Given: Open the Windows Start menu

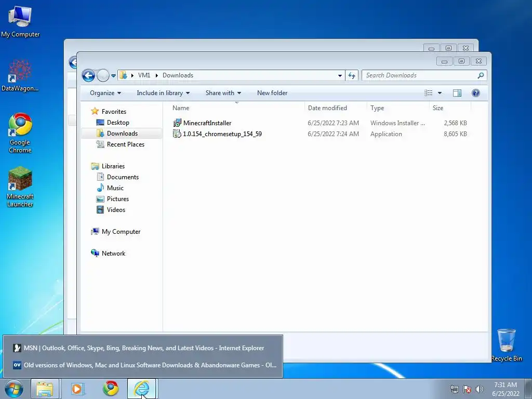Looking at the screenshot, I should [x=14, y=389].
